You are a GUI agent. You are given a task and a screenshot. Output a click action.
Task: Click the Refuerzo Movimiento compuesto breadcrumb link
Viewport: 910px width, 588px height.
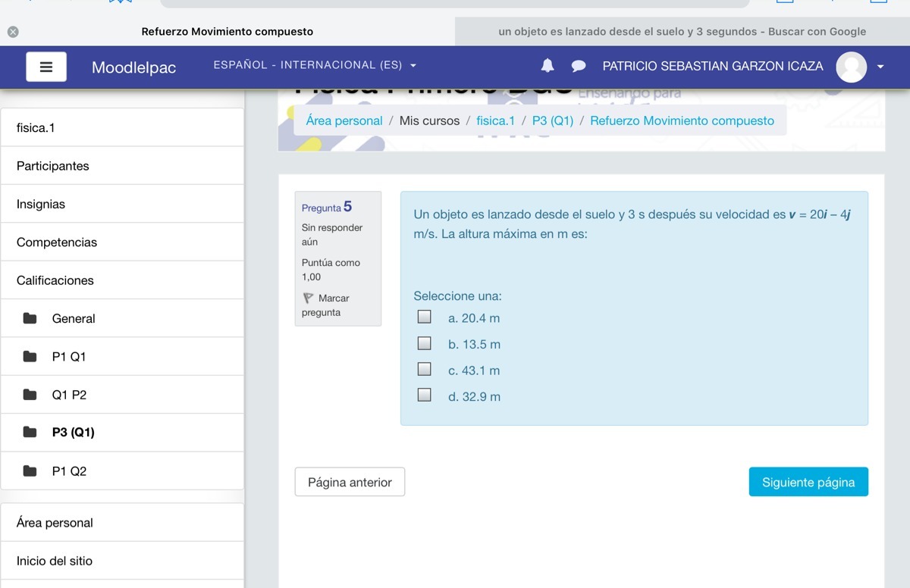tap(682, 120)
